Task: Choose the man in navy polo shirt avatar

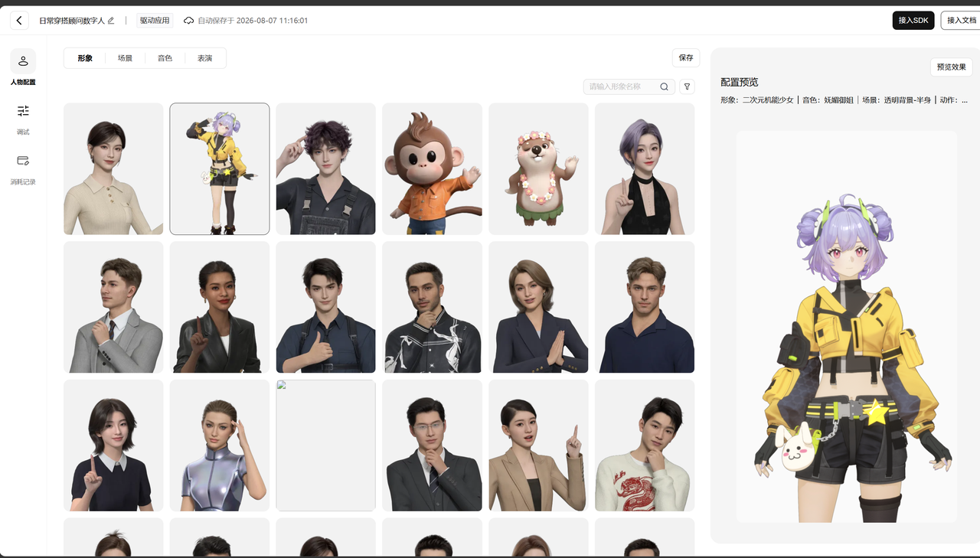Action: (645, 308)
